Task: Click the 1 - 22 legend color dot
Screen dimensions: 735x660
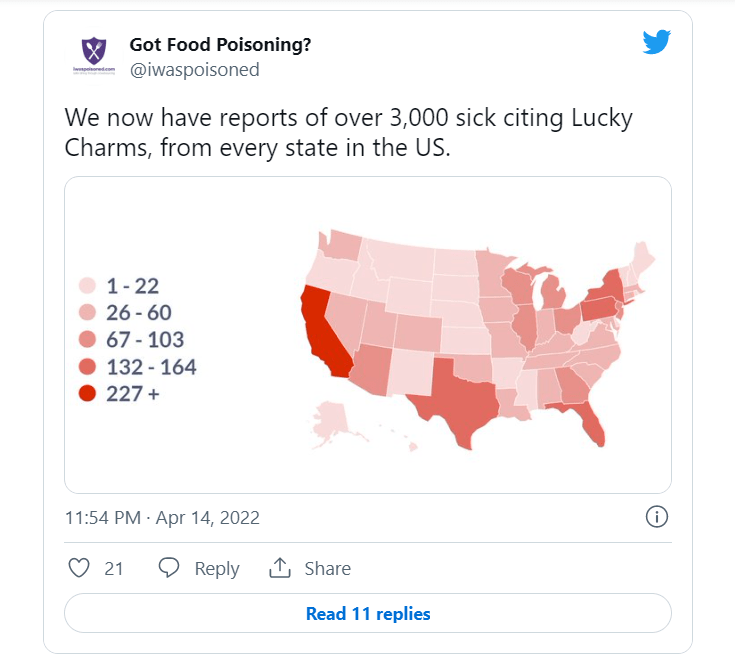Action: tap(87, 286)
